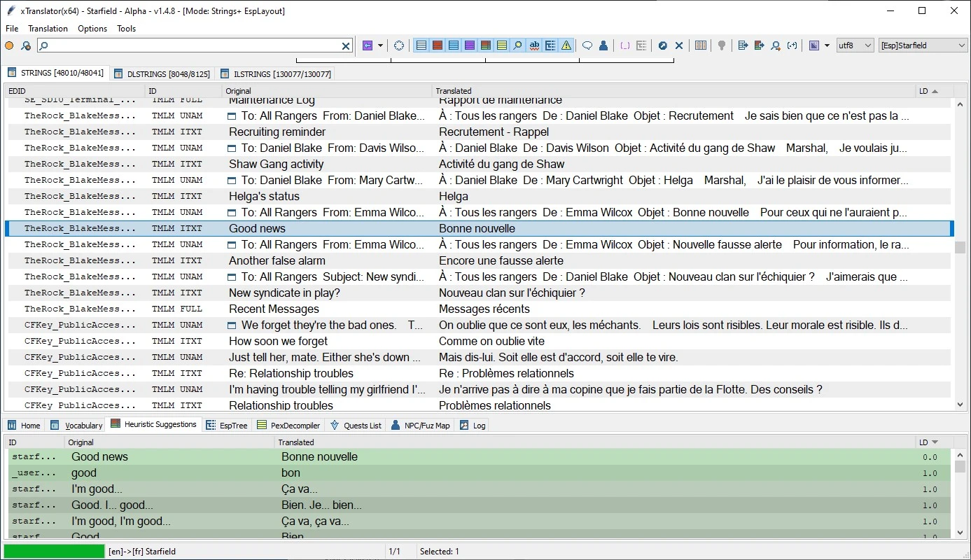Click the yellow warning triangle icon

click(x=566, y=45)
